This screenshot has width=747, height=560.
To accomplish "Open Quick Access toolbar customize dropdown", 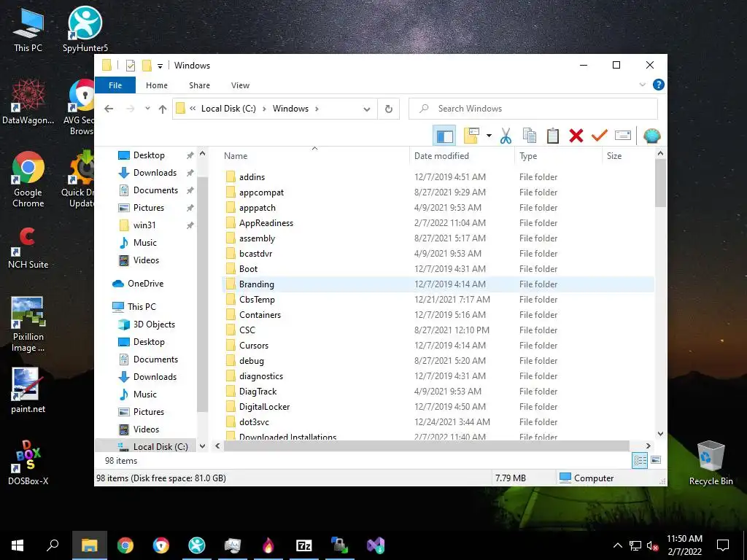I will [160, 66].
